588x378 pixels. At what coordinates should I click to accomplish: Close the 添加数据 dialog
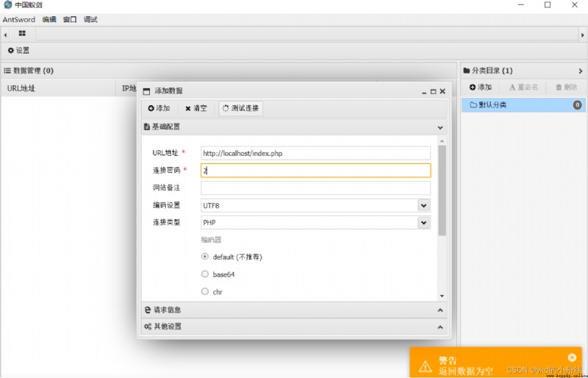pyautogui.click(x=442, y=91)
